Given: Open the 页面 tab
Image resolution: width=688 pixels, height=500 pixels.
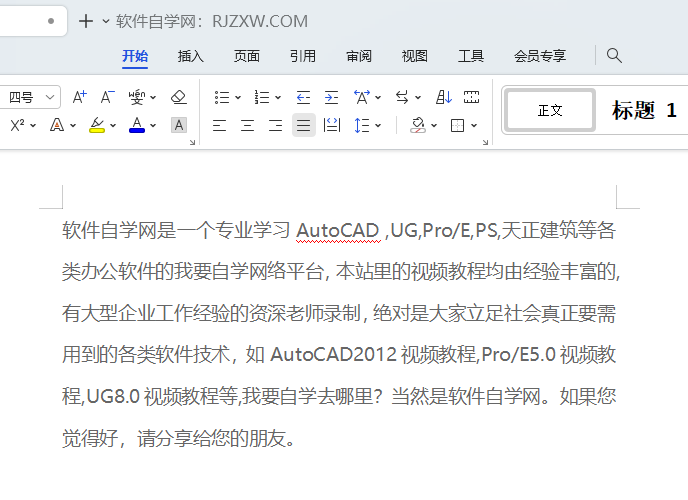Looking at the screenshot, I should pos(247,56).
